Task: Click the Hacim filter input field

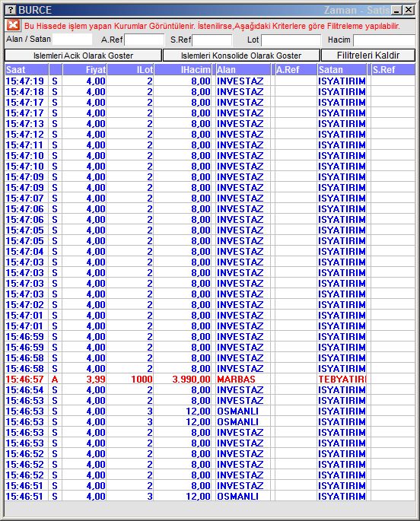Action: (384, 40)
